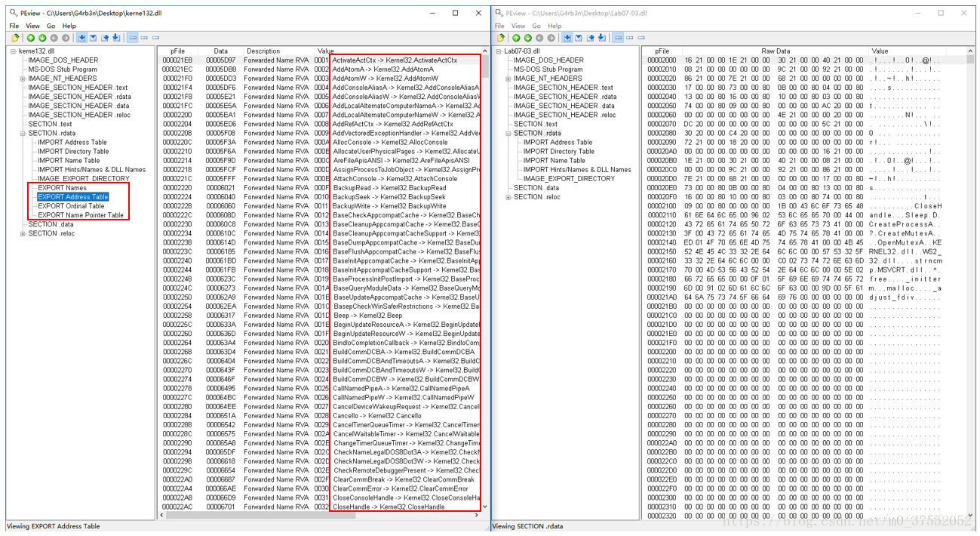The width and height of the screenshot is (980, 536).
Task: Click green down arrow in kerne132.dll window toolbar
Action: (42, 38)
